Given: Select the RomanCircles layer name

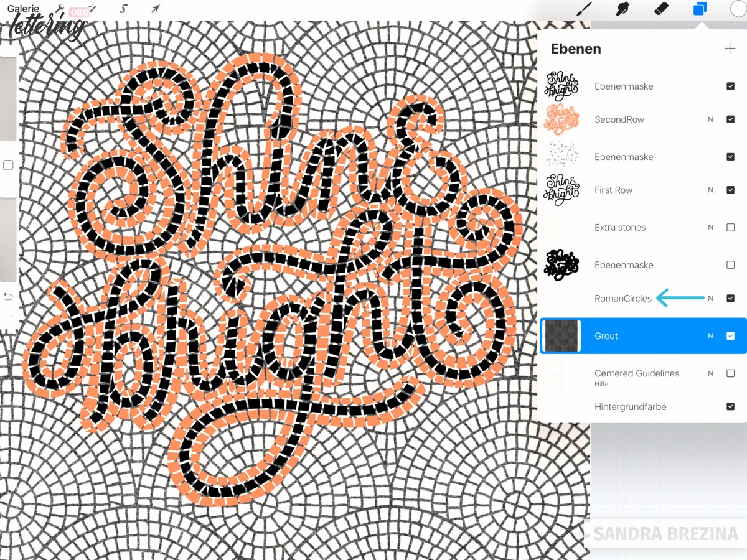Looking at the screenshot, I should coord(623,298).
